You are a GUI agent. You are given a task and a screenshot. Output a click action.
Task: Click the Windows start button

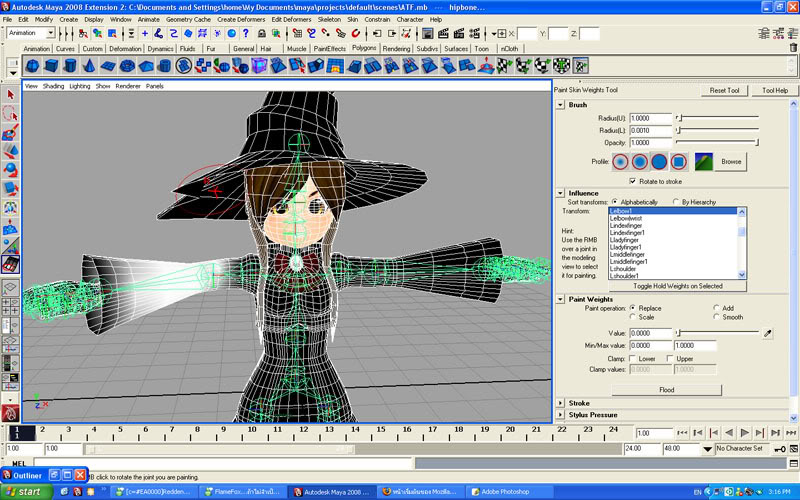27,492
